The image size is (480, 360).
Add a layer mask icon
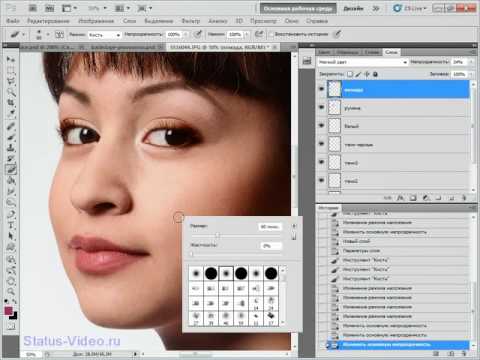click(x=413, y=198)
